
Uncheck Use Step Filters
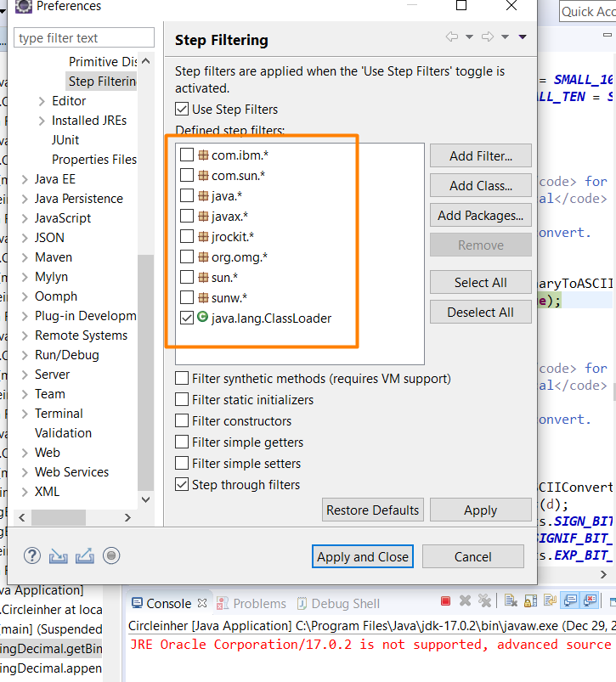182,109
